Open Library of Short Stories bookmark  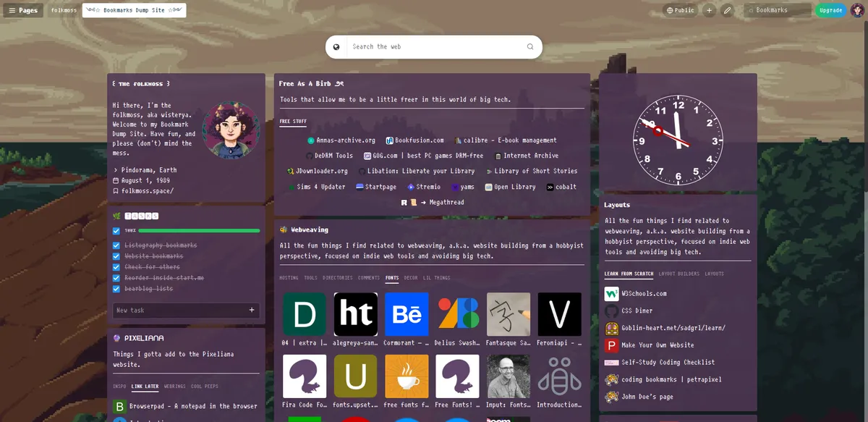(532, 172)
